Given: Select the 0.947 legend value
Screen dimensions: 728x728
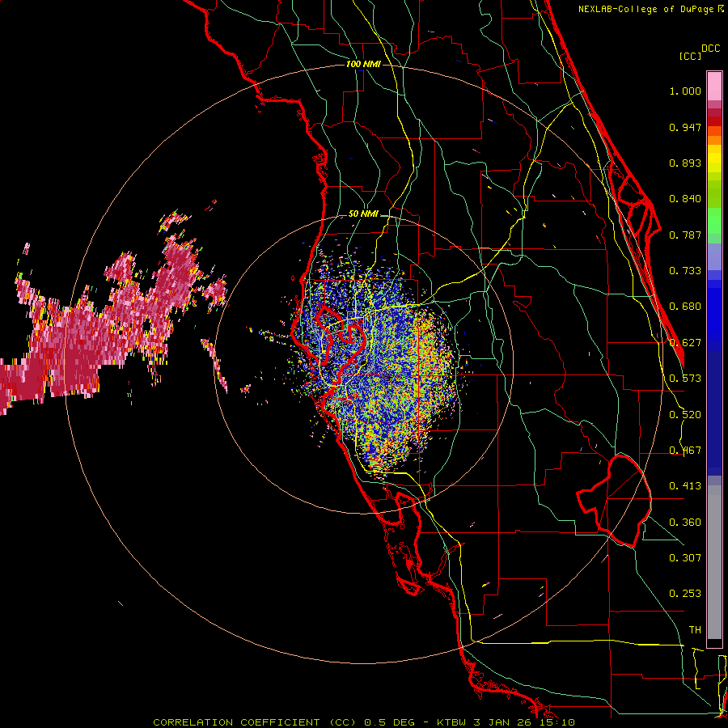Looking at the screenshot, I should click(x=685, y=127).
